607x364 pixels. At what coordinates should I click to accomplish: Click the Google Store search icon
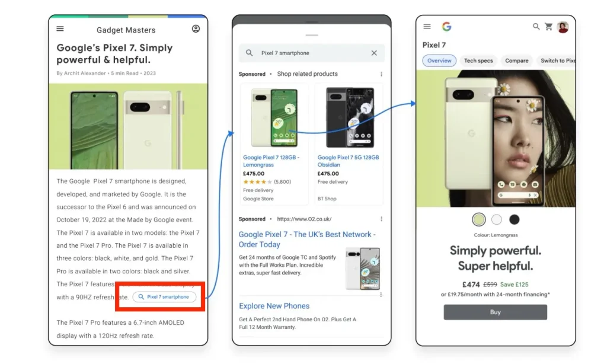click(536, 26)
